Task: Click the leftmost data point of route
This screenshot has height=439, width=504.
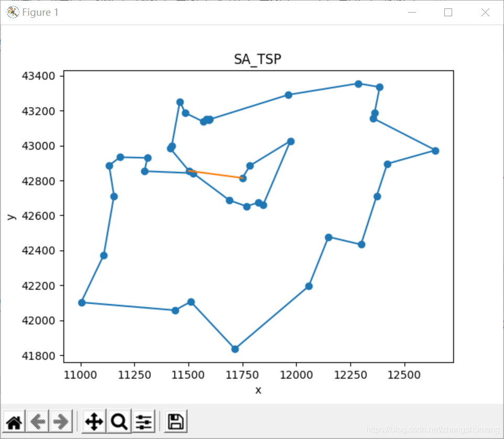Action: (x=82, y=303)
